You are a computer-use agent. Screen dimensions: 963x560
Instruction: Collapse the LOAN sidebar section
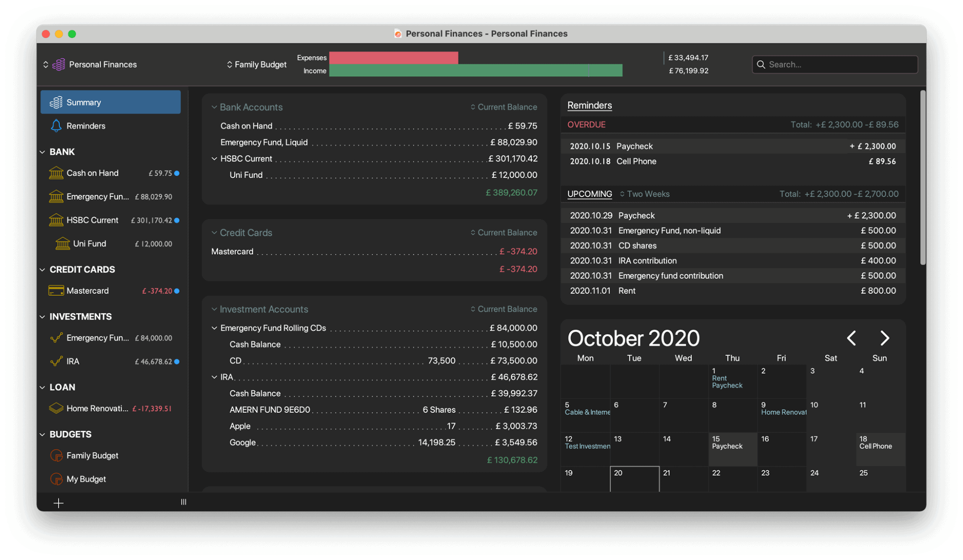pyautogui.click(x=42, y=388)
